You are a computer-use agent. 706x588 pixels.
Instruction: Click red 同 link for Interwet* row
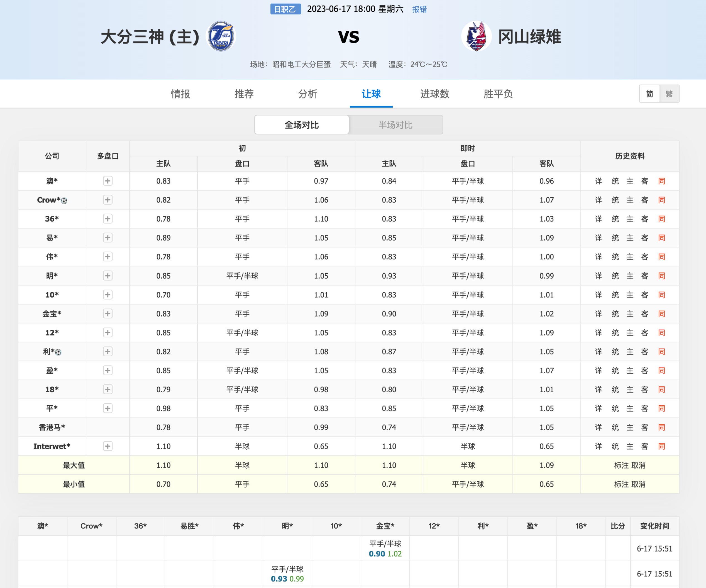coord(662,446)
